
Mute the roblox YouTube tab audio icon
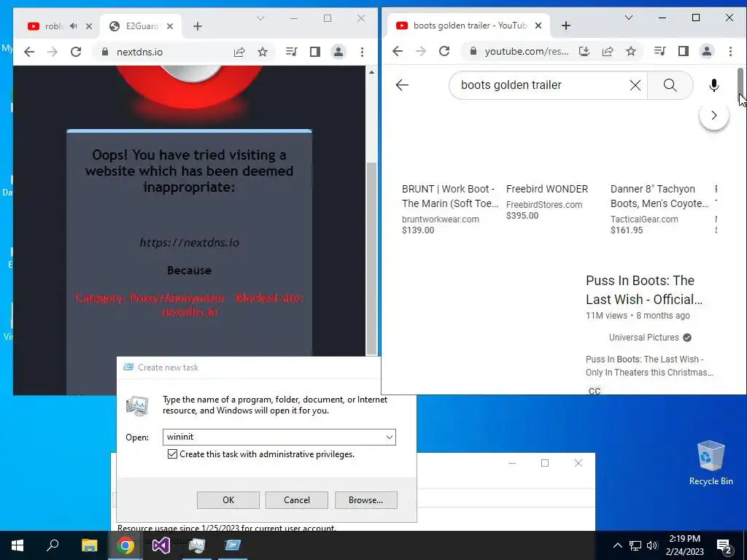pos(74,26)
